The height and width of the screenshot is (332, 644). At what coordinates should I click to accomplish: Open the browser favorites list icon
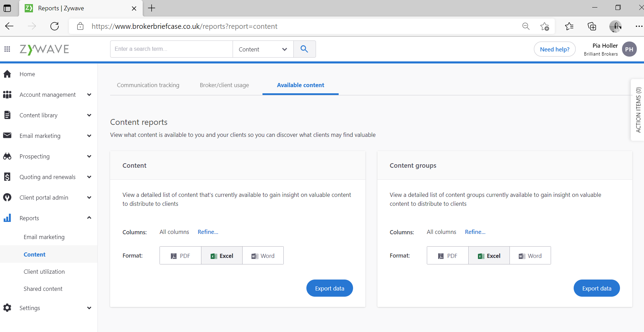(569, 26)
